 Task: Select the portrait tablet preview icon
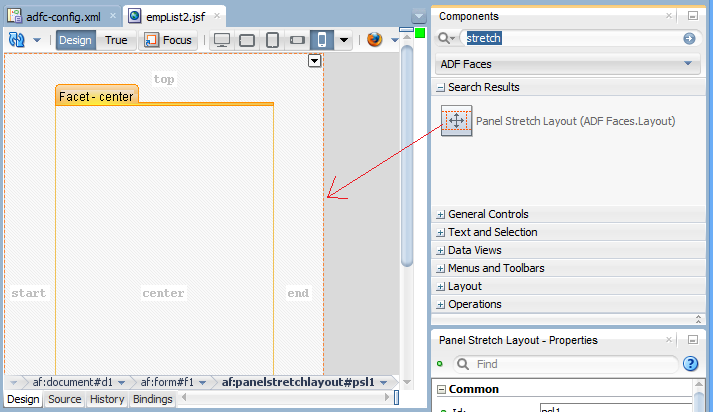272,40
